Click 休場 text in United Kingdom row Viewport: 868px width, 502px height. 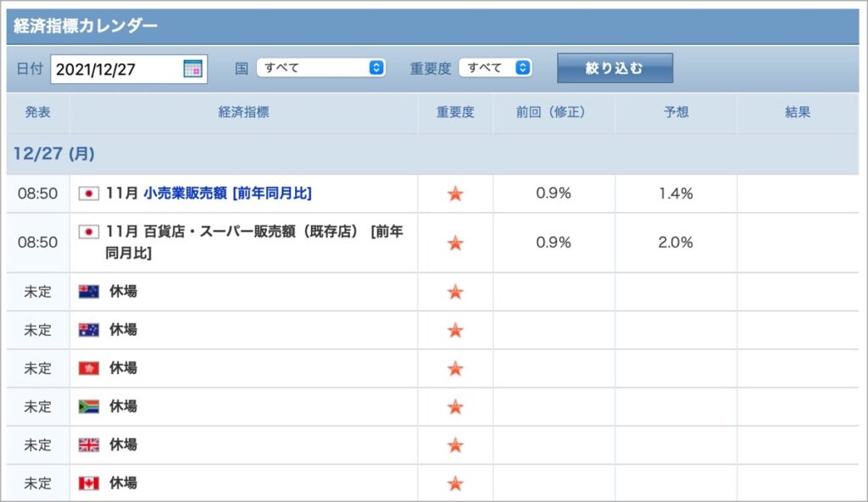123,445
